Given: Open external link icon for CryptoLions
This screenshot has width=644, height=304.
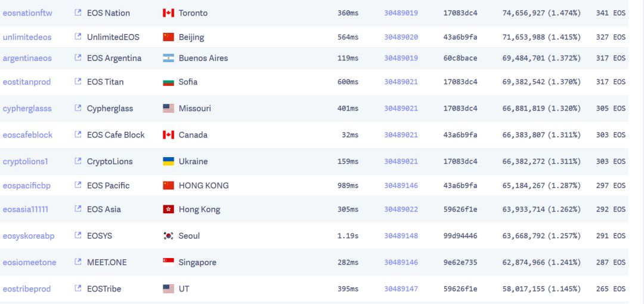Looking at the screenshot, I should coord(78,161).
